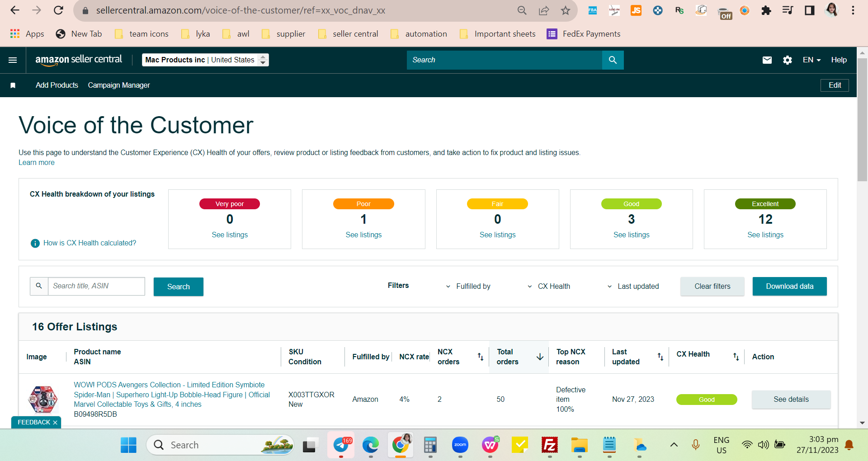
Task: See listings under Poor
Action: coord(363,235)
